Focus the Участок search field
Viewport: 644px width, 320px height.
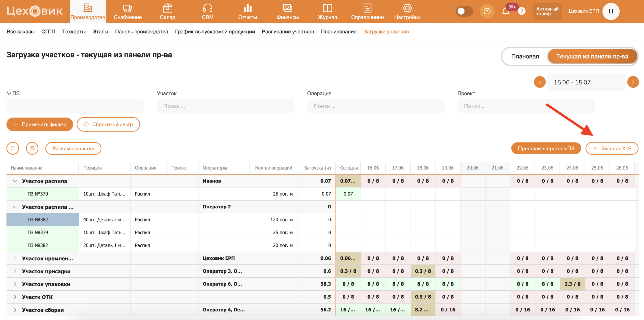coord(225,106)
